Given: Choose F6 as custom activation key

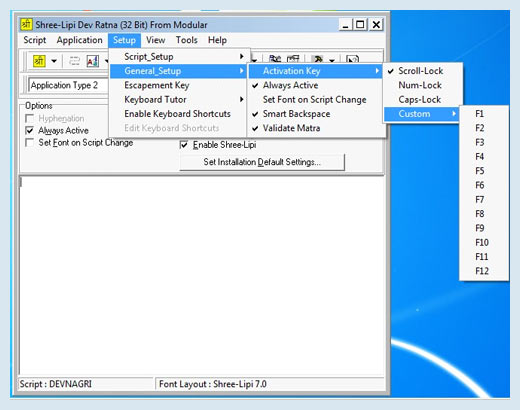Looking at the screenshot, I should (x=484, y=185).
